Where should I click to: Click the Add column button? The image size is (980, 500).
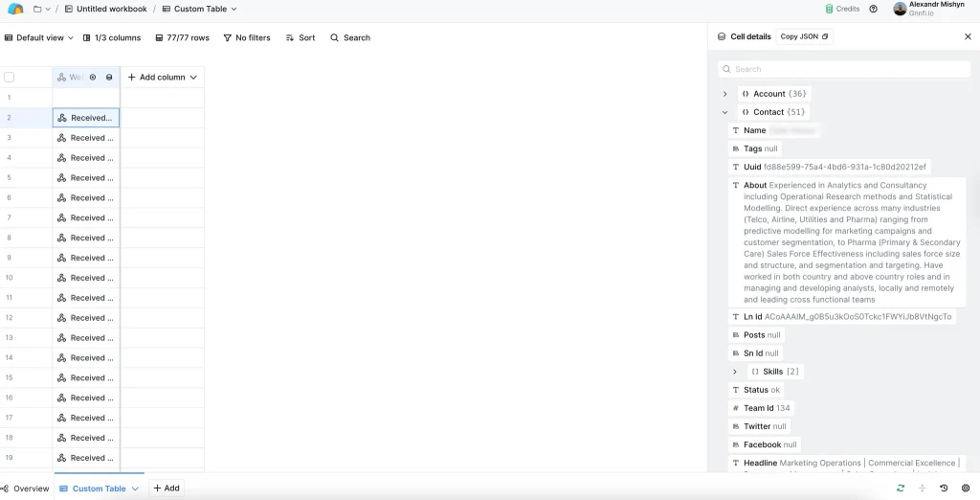click(162, 77)
